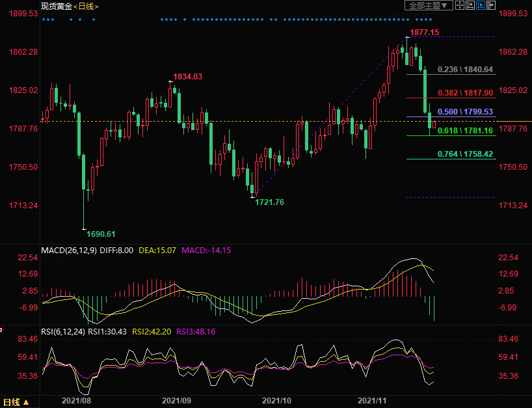Click the crosshair cursor icon in top toolbar

click(x=459, y=5)
